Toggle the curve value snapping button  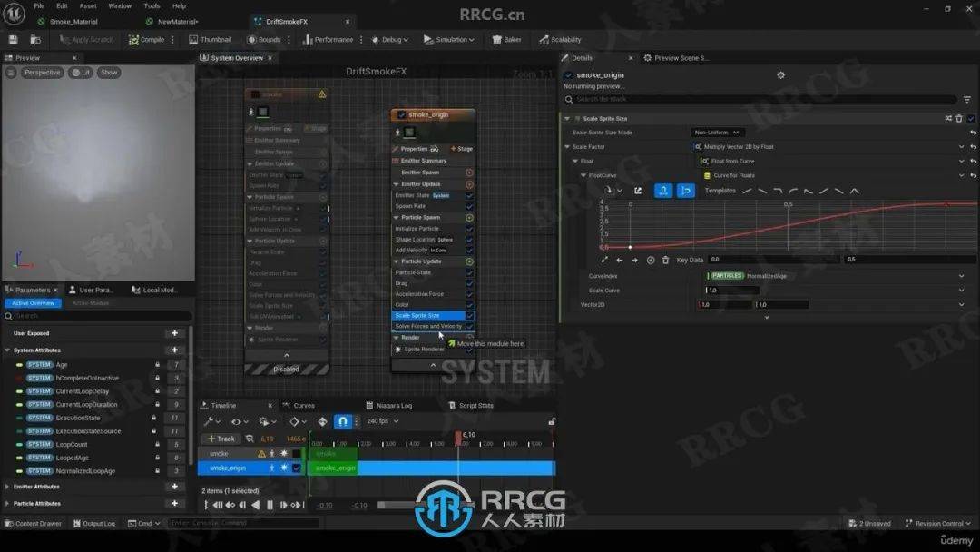point(686,191)
